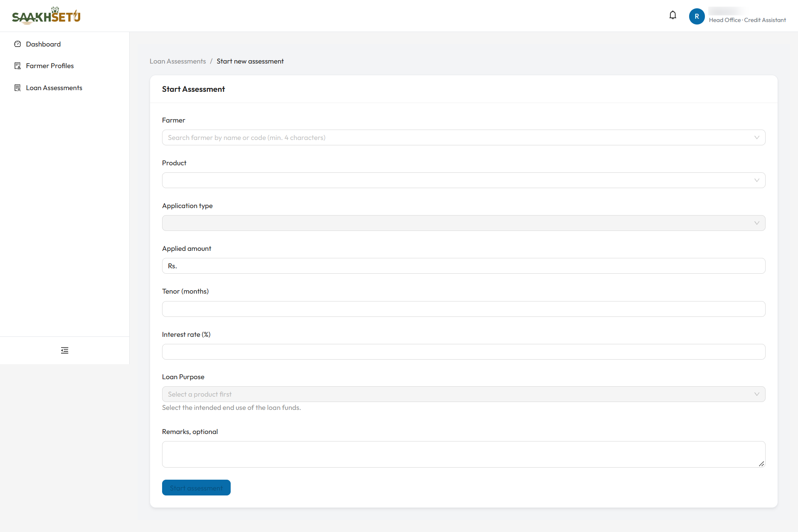Click the Applied amount Rs. field
This screenshot has width=798, height=532.
point(463,266)
